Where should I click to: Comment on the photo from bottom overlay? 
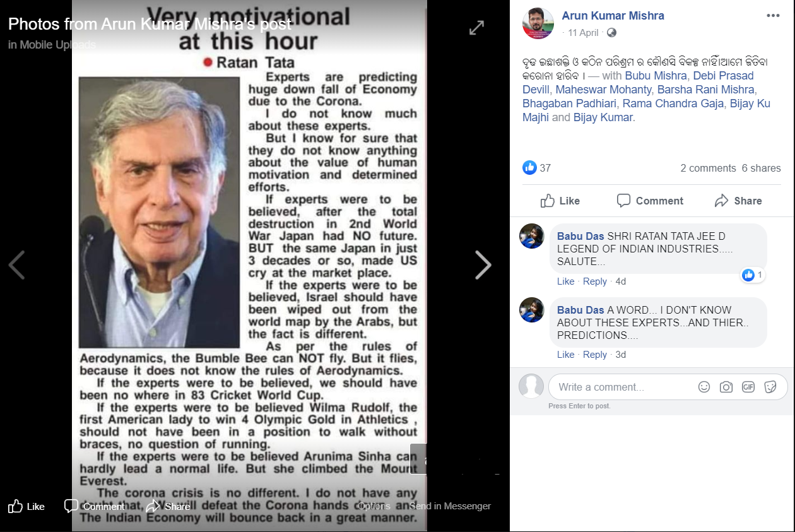(95, 506)
